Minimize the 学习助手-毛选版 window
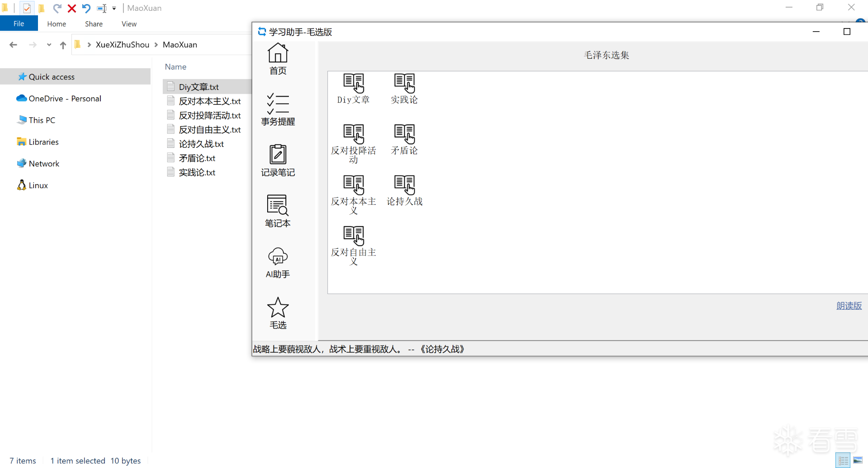The height and width of the screenshot is (468, 868). pos(816,32)
